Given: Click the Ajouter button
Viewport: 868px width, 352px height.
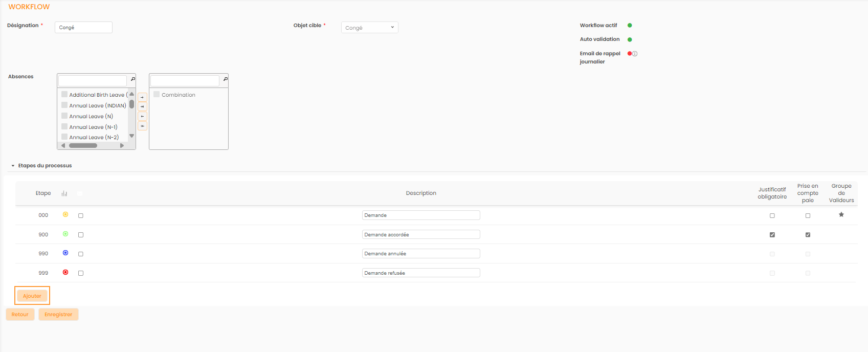Looking at the screenshot, I should tap(32, 296).
